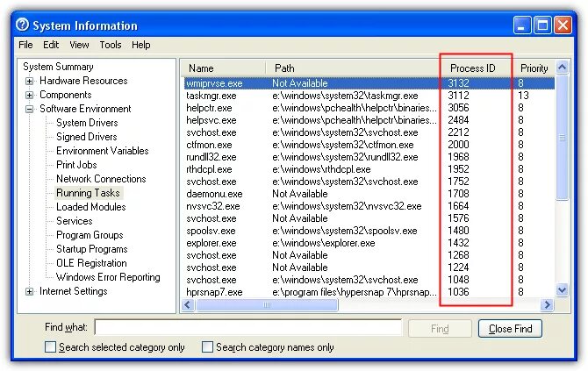
Task: Open the Loaded Modules category
Action: tap(91, 207)
